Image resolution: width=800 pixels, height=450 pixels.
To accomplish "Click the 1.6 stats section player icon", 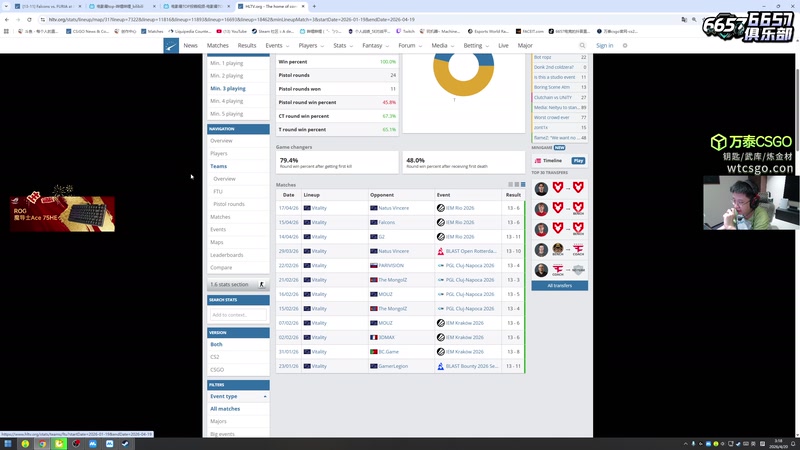I will (262, 285).
